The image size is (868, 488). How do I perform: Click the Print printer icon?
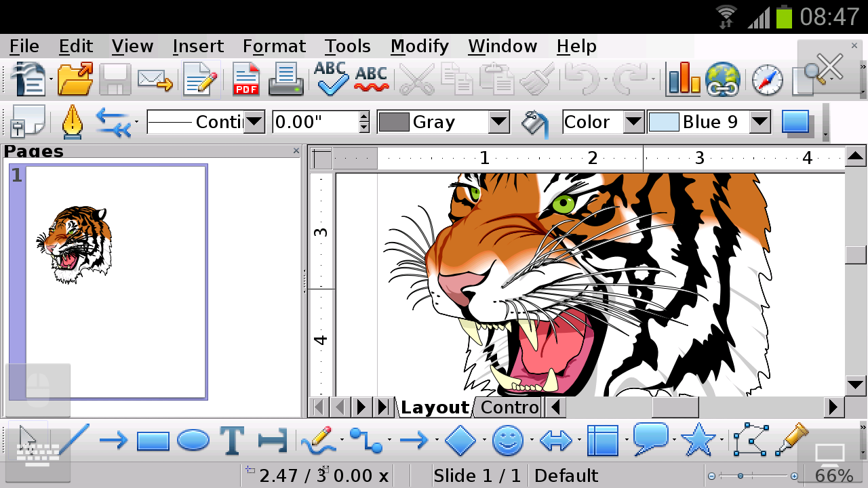285,79
